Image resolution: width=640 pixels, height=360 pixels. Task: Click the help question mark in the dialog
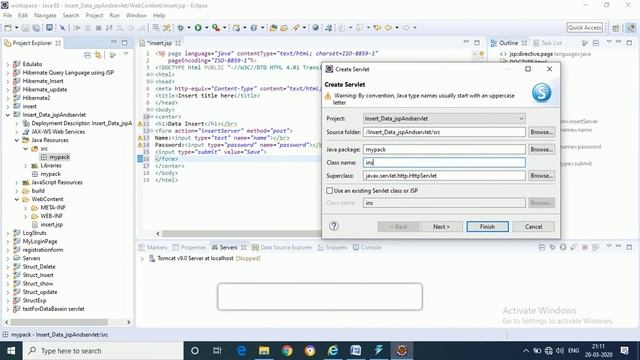(x=334, y=226)
